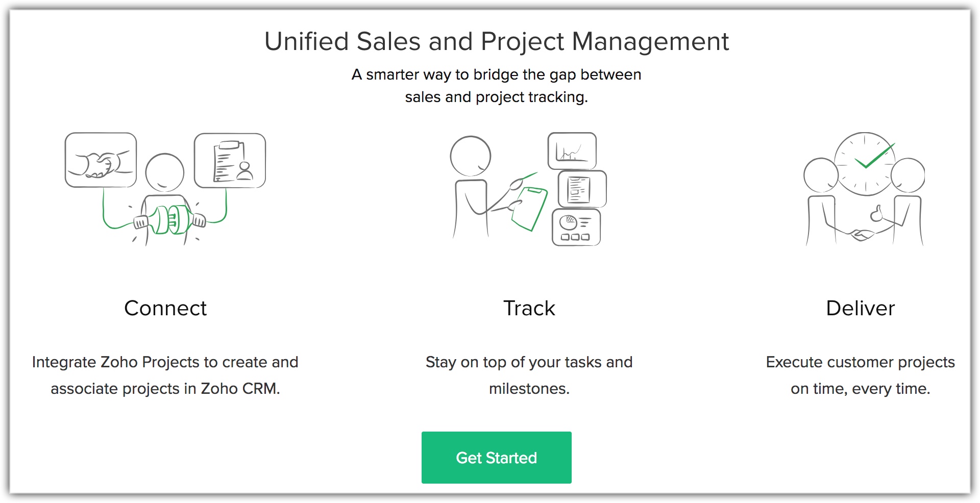Click the green plug connector graphic
The image size is (980, 503).
[x=169, y=220]
